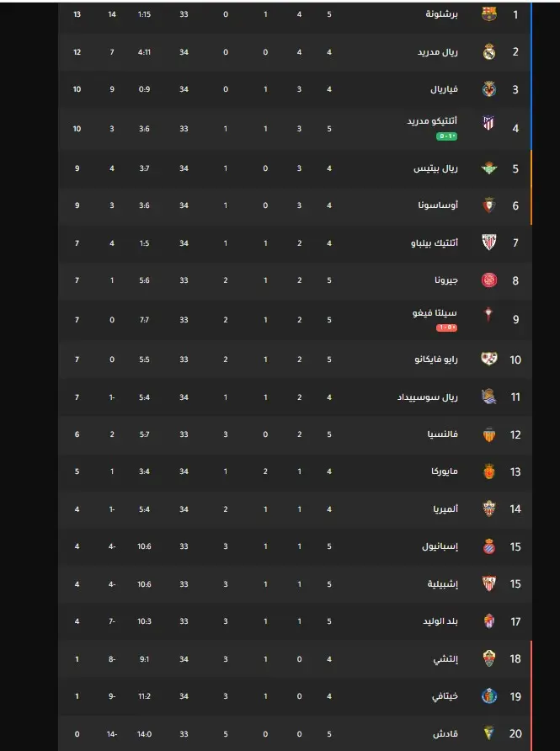The image size is (560, 751).
Task: Open the أوساسونا team name link
Action: click(x=438, y=205)
